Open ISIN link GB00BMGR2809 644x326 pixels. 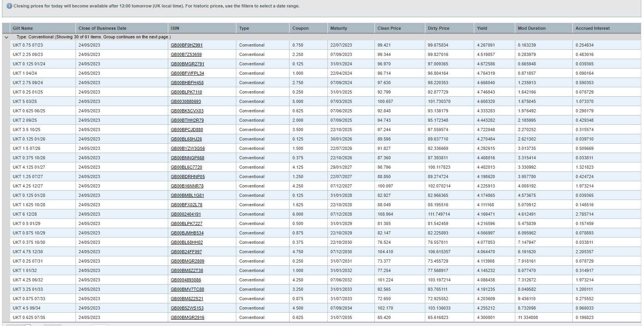click(187, 261)
